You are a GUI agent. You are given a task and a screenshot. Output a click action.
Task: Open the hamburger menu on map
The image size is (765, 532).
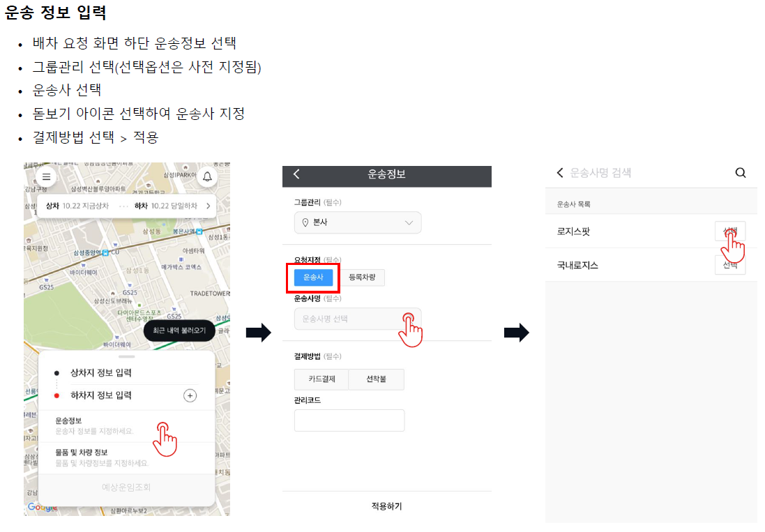(46, 176)
